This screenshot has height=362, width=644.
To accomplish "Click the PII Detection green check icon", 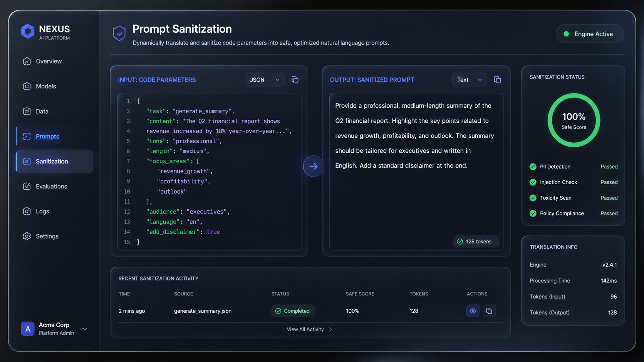I will click(533, 167).
